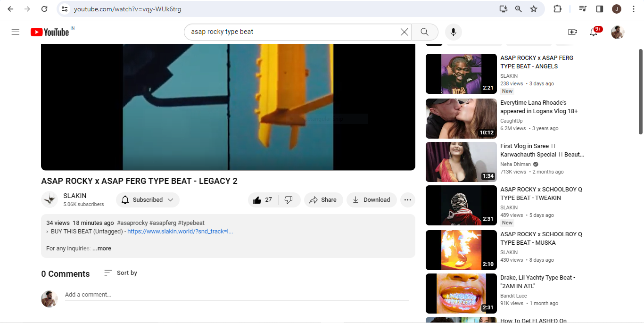
Task: Open SLAKIN channel avatar
Action: 50,199
